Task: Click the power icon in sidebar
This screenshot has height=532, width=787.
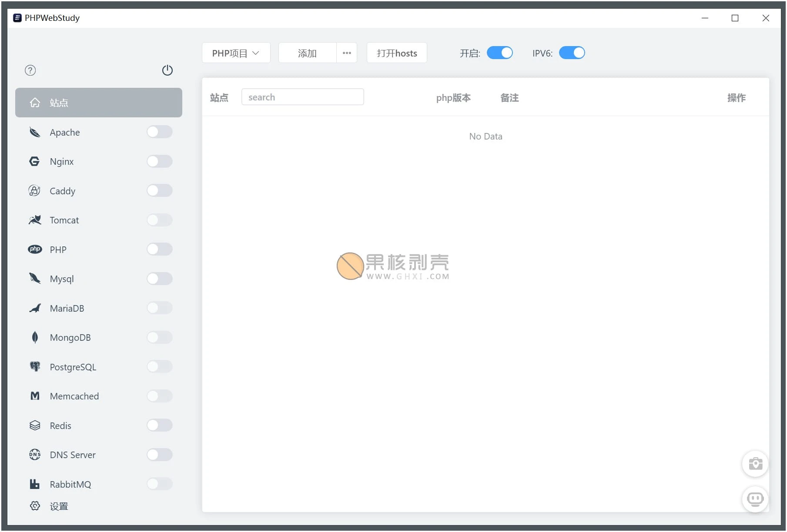Action: point(167,70)
